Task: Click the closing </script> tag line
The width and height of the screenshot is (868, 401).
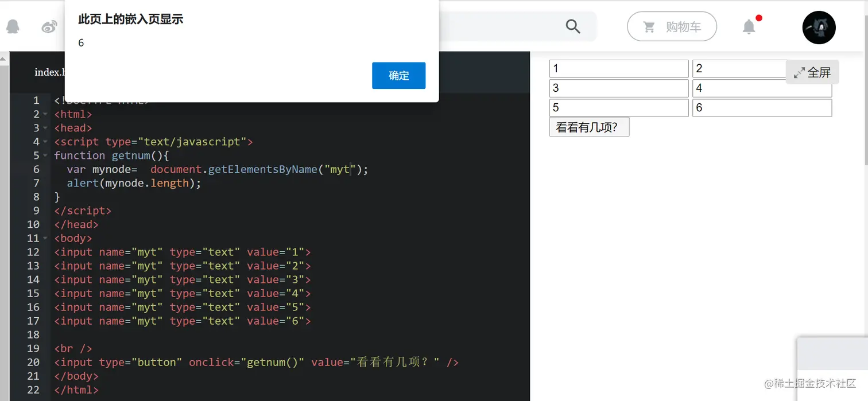Action: [83, 211]
